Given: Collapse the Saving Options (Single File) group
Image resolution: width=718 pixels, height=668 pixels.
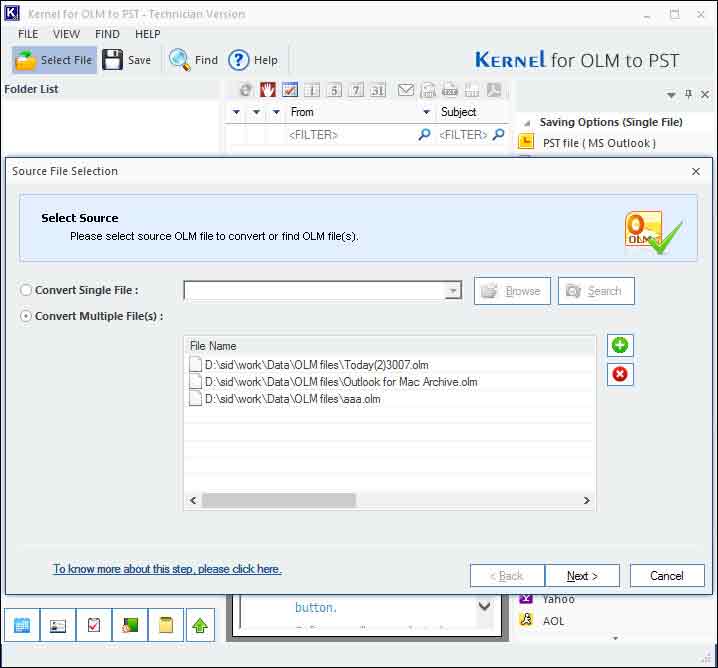Looking at the screenshot, I should [527, 123].
